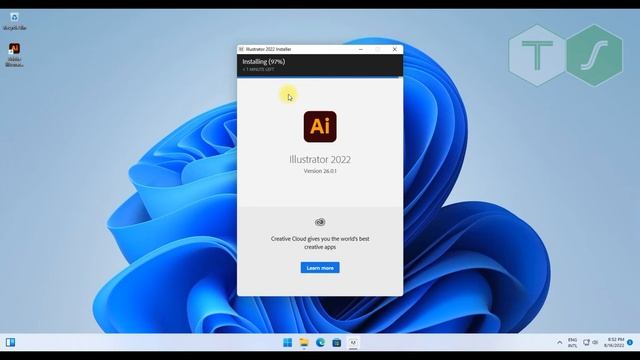This screenshot has height=360, width=640.
Task: Click the less than 1 minute left text
Action: coord(259,69)
